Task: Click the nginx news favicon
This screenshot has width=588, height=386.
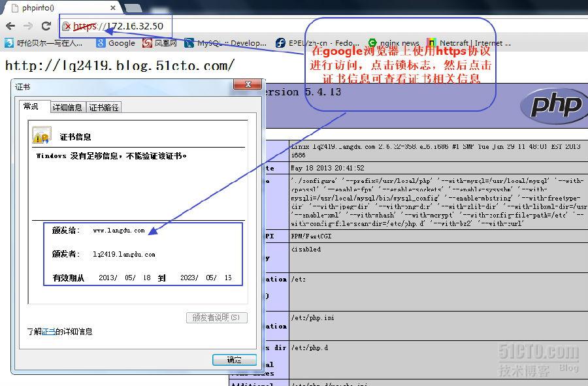Action: click(372, 42)
